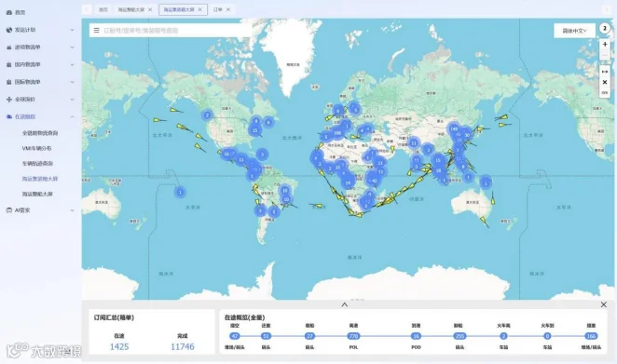Click the X clear tool below measure tool
617x364 pixels.
tap(605, 82)
